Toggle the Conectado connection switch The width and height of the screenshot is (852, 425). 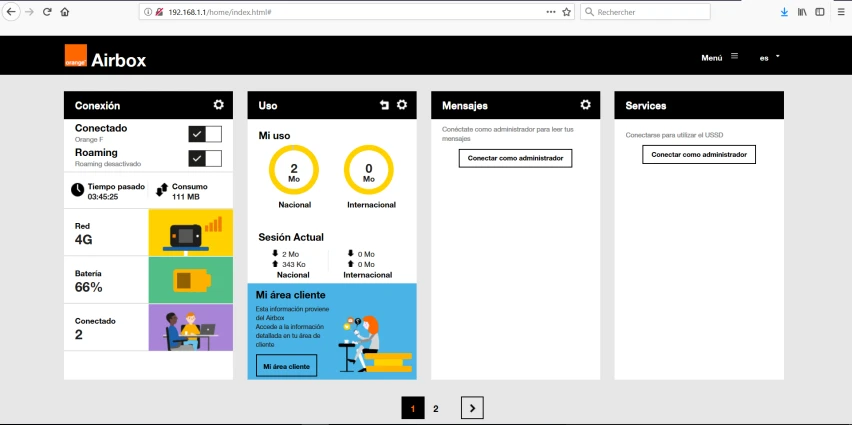[205, 134]
